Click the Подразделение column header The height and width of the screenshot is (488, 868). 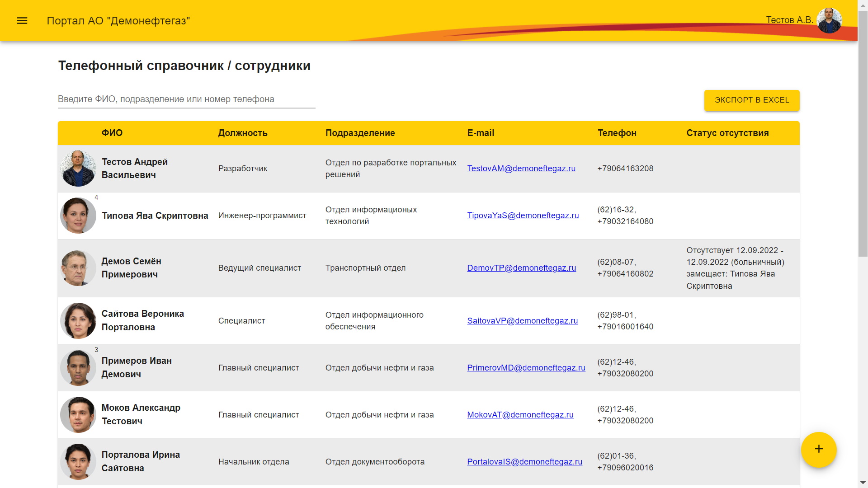360,133
